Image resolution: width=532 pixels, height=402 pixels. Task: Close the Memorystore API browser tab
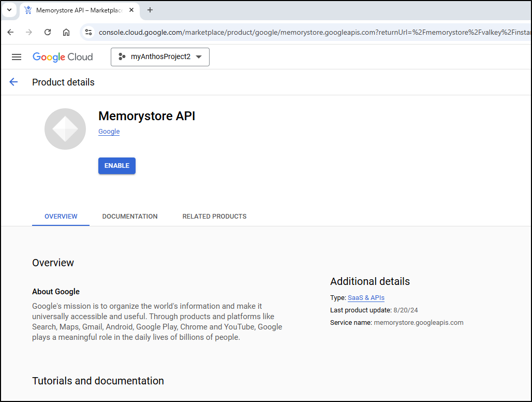pos(131,10)
